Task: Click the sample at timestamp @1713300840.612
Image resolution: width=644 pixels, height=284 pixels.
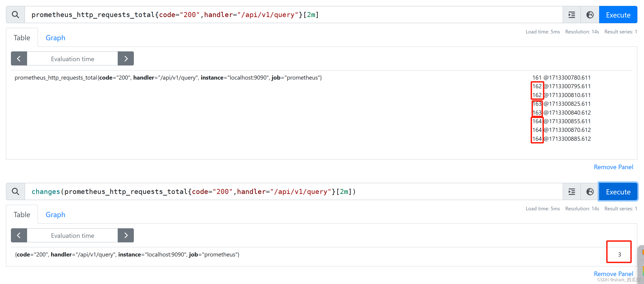Action: (561, 113)
